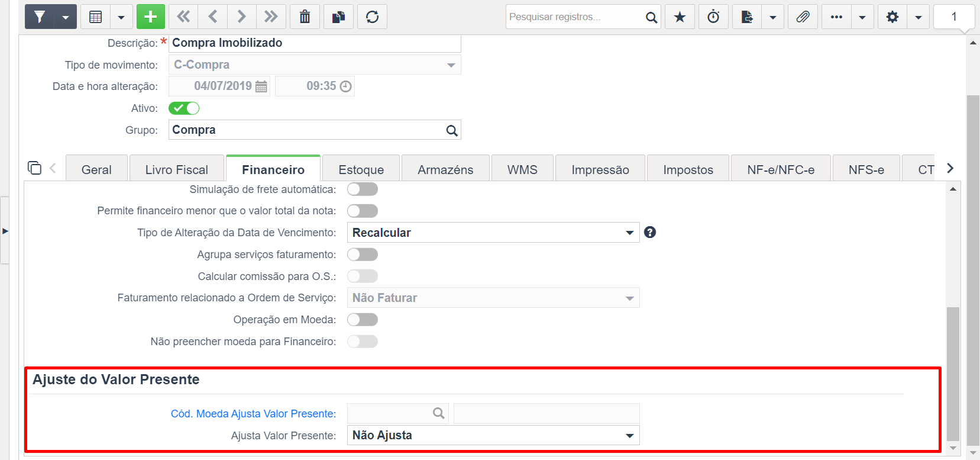Go to the last record with double arrow
Image resolution: width=980 pixels, height=460 pixels.
[271, 17]
